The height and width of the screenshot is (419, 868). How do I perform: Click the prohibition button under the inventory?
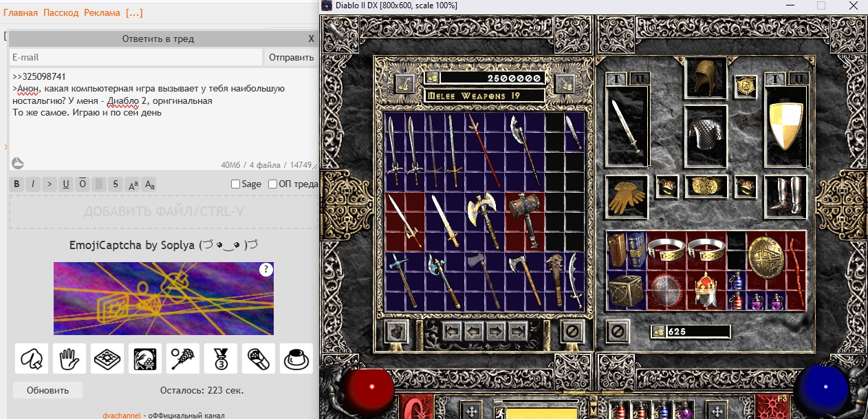point(618,332)
